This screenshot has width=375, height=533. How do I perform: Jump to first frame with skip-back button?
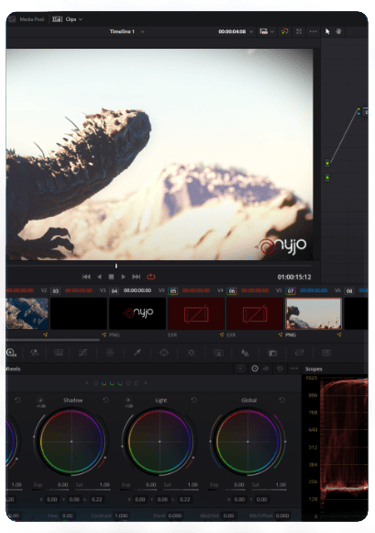(86, 277)
